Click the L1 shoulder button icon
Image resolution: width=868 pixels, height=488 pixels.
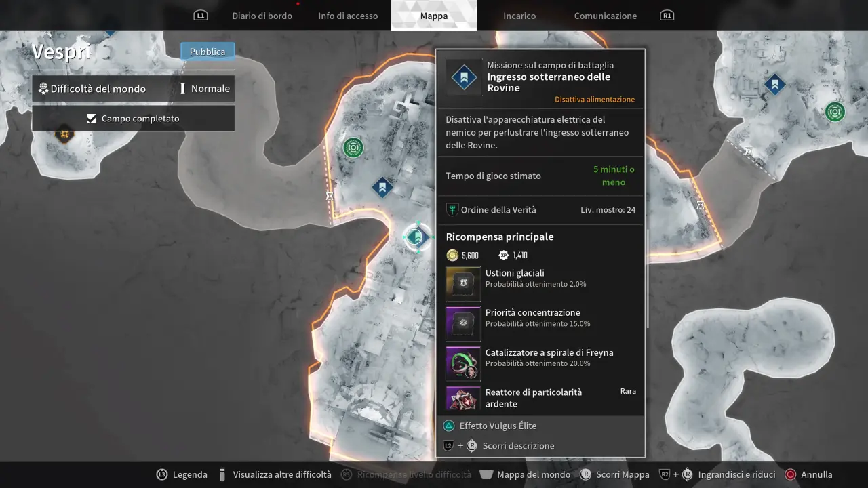coord(200,15)
